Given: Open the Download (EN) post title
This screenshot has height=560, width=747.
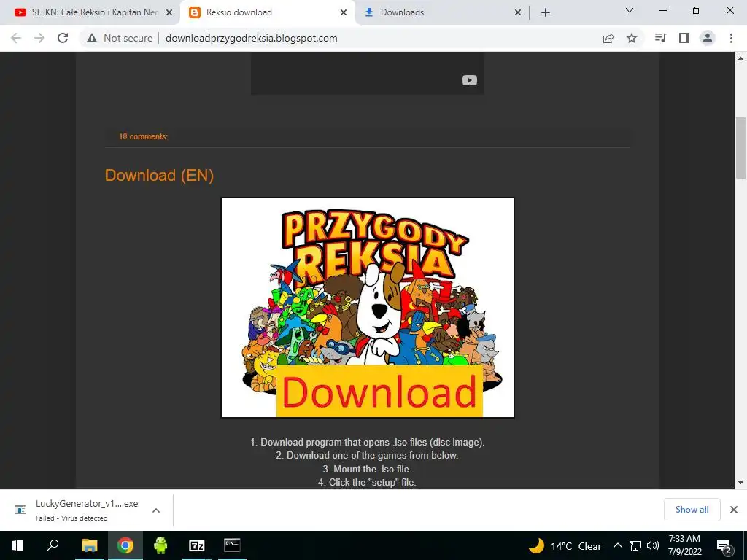Looking at the screenshot, I should coord(159,175).
